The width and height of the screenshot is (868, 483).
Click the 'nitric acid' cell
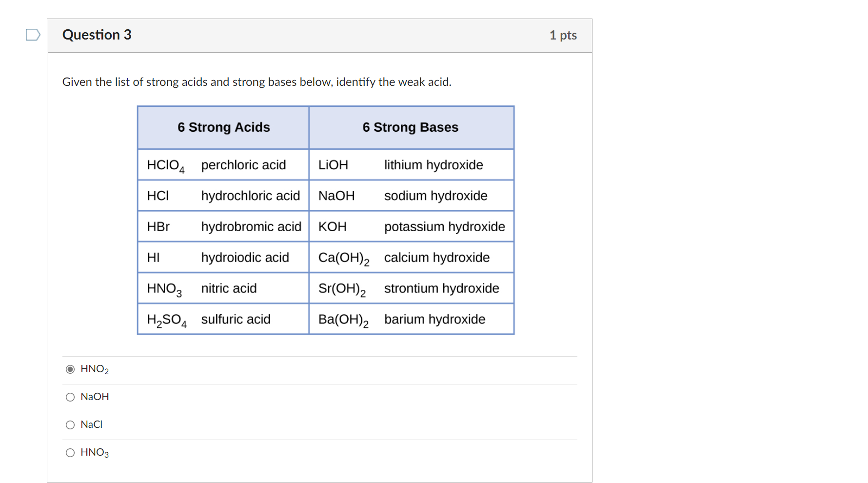(229, 288)
